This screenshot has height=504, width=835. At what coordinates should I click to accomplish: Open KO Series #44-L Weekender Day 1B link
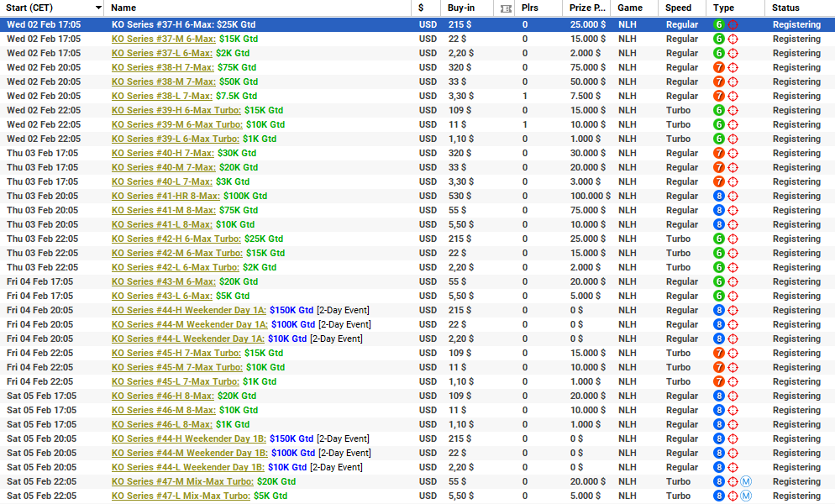point(188,467)
